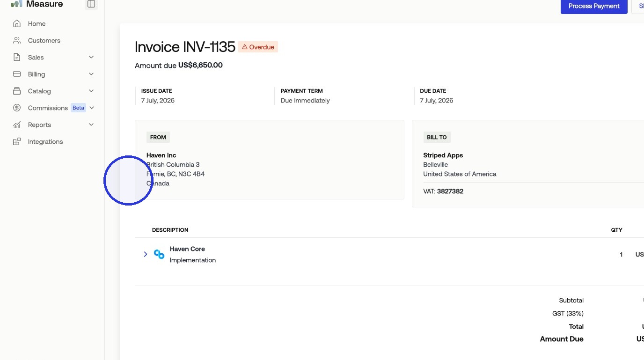Click the Customers people icon

pos(17,40)
